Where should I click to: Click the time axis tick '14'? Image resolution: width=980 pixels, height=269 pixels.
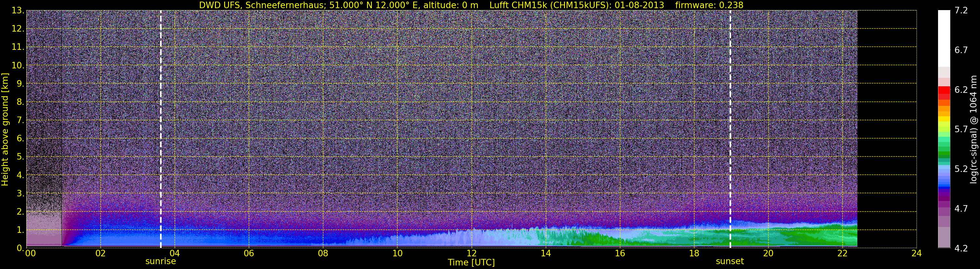pyautogui.click(x=545, y=253)
